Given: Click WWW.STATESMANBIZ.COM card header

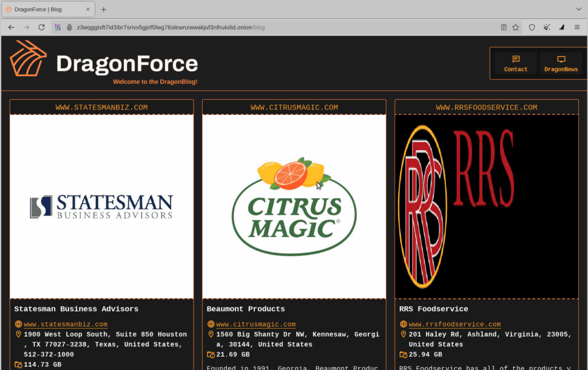Looking at the screenshot, I should [x=102, y=107].
